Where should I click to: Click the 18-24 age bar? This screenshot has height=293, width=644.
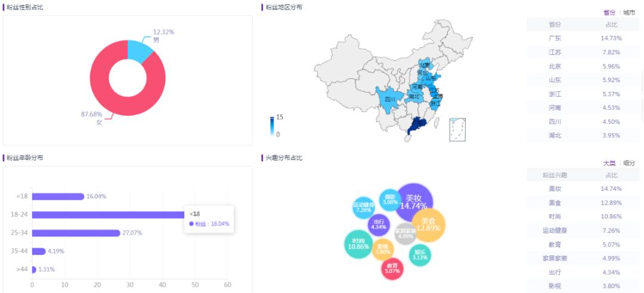[108, 214]
